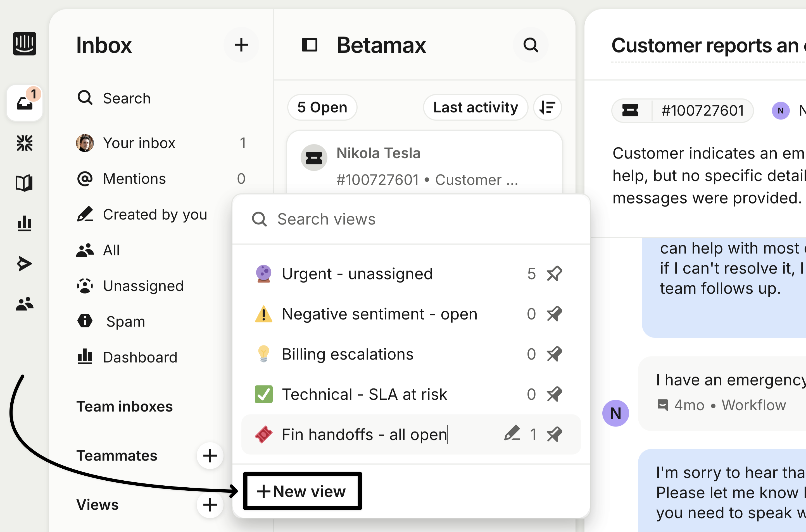806x532 pixels.
Task: Click the sort order icon beside Last activity
Action: 547,107
